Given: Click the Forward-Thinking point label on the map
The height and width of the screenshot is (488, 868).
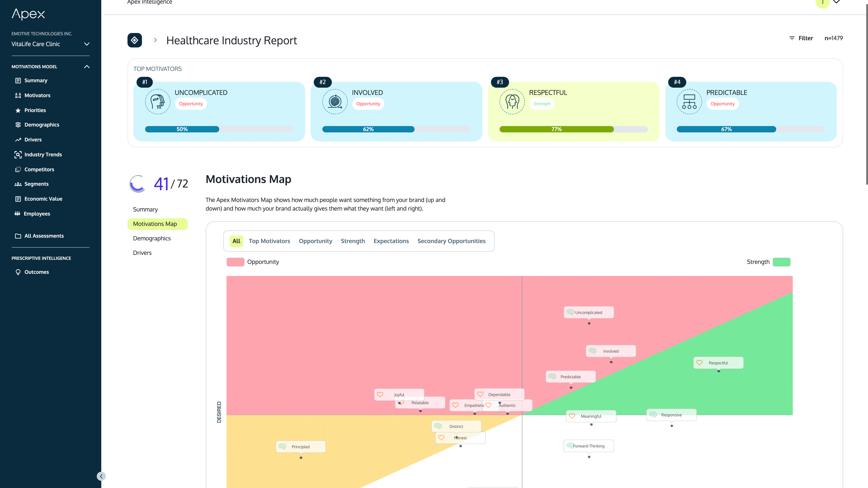Looking at the screenshot, I should [x=589, y=446].
